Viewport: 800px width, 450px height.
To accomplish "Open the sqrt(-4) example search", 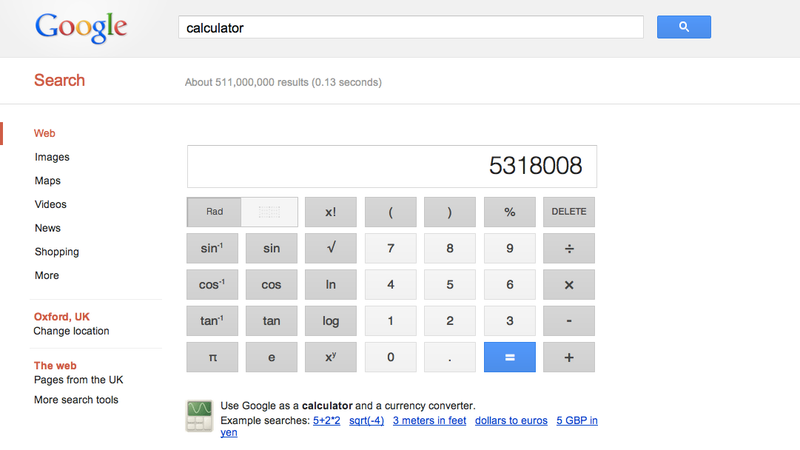I will tap(366, 420).
